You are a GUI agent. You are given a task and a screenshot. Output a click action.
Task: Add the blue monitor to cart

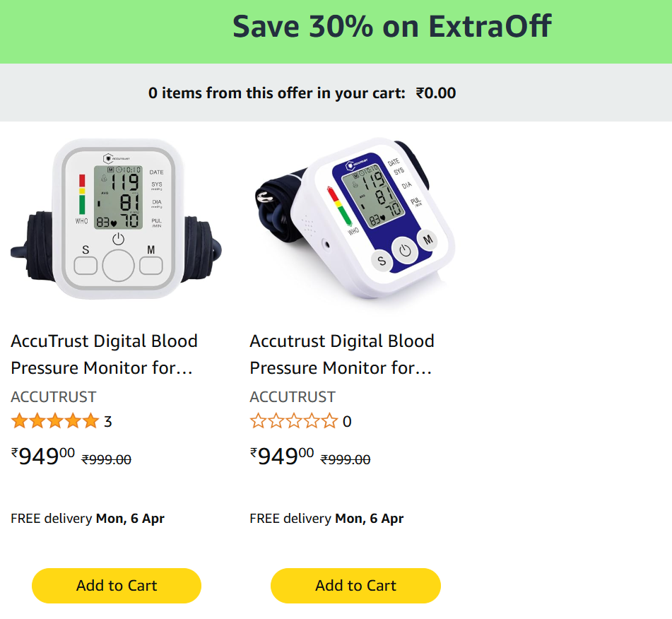click(x=355, y=585)
